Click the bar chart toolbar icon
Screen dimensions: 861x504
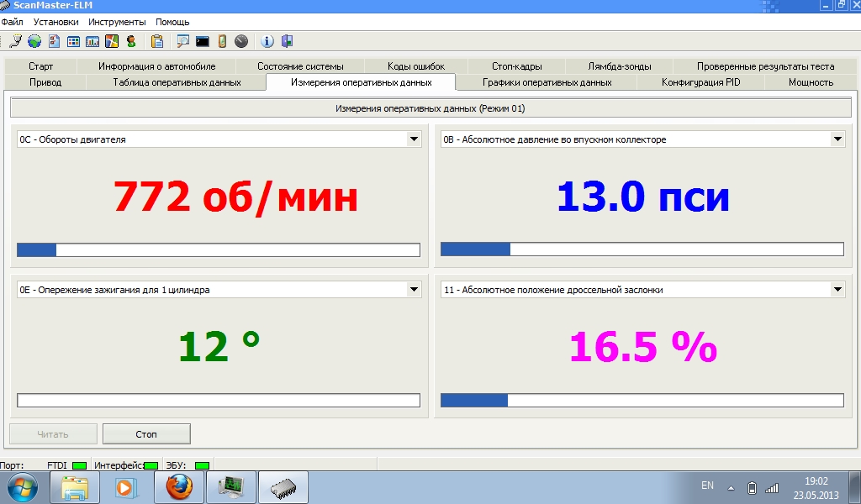[x=92, y=40]
